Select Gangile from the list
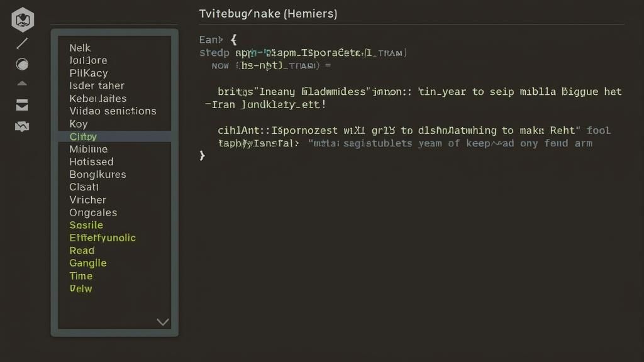Viewport: 644px width, 362px height. click(88, 263)
